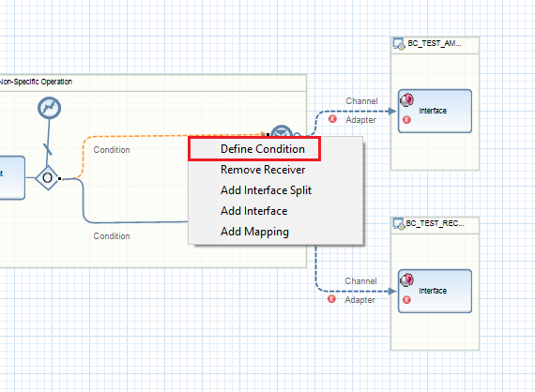Click the Non-Specific Operation header
Viewport: 535px width, 392px height.
[x=36, y=82]
